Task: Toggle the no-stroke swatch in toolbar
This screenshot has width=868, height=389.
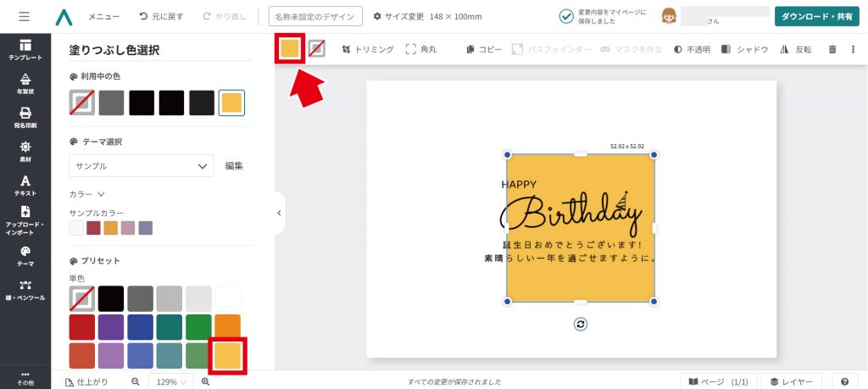Action: click(x=317, y=48)
